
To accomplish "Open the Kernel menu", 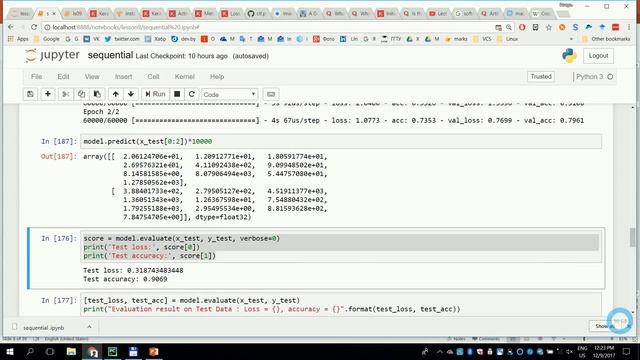I will (184, 77).
